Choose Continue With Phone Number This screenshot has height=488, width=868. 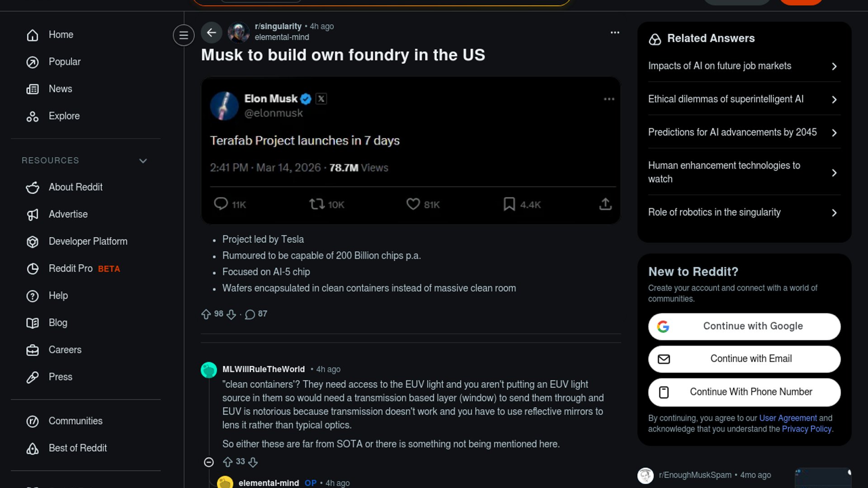point(744,392)
